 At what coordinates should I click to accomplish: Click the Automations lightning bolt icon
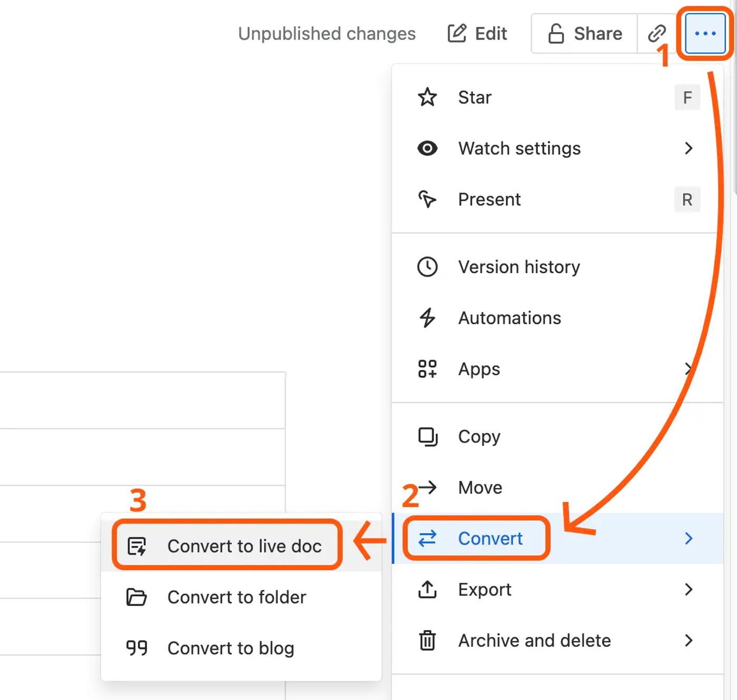(427, 318)
